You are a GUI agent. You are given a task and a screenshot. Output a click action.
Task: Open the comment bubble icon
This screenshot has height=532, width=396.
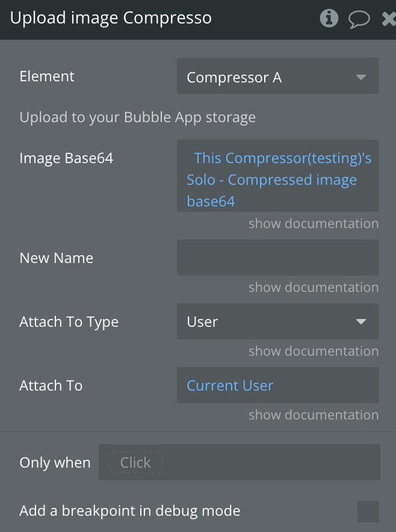tap(359, 19)
